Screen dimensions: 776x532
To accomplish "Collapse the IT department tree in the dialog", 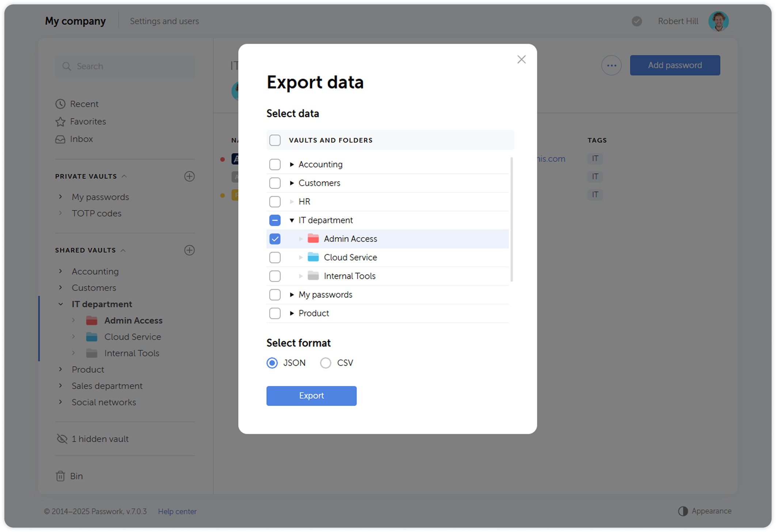I will tap(291, 220).
